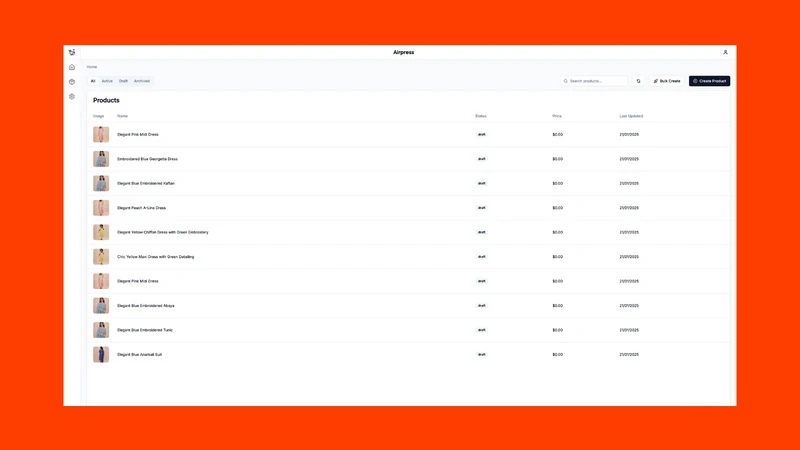Open the user profile icon
This screenshot has height=450, width=800.
725,52
